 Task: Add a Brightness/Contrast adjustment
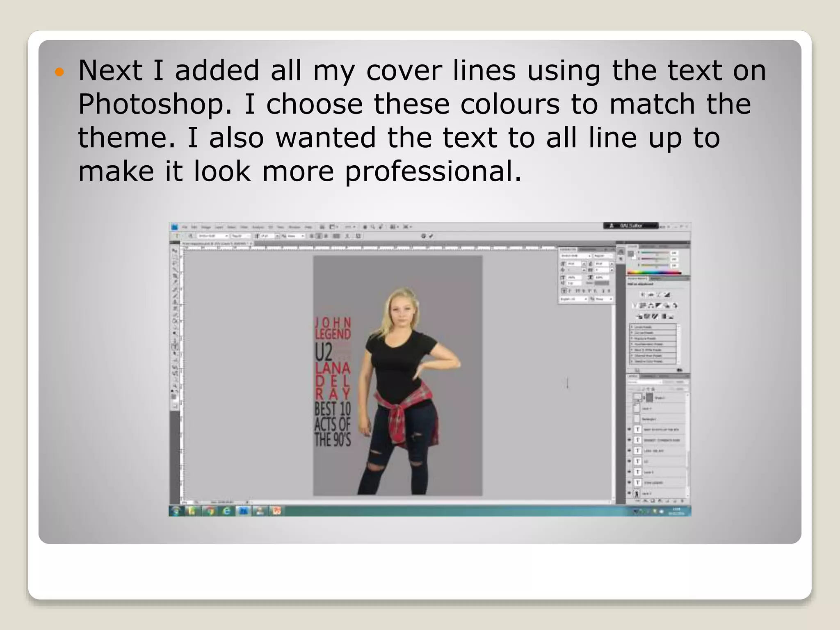coord(643,294)
